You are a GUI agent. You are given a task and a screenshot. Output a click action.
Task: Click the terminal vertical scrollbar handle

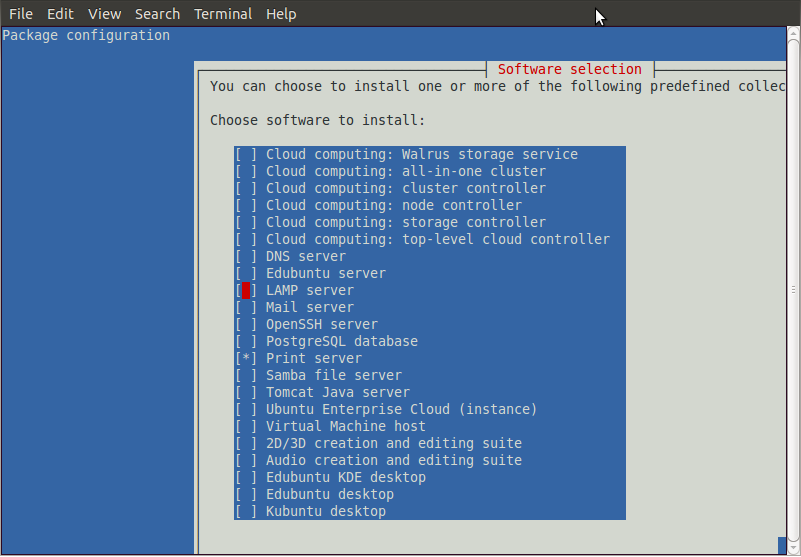coord(793,290)
